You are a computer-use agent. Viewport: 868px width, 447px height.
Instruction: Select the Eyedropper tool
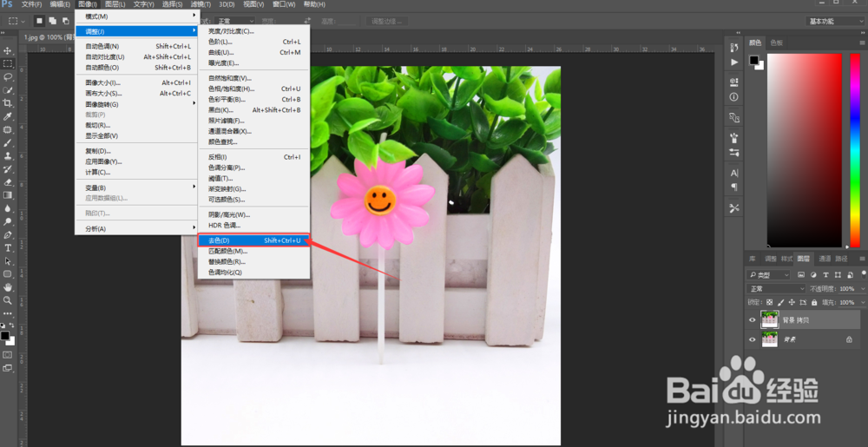8,116
